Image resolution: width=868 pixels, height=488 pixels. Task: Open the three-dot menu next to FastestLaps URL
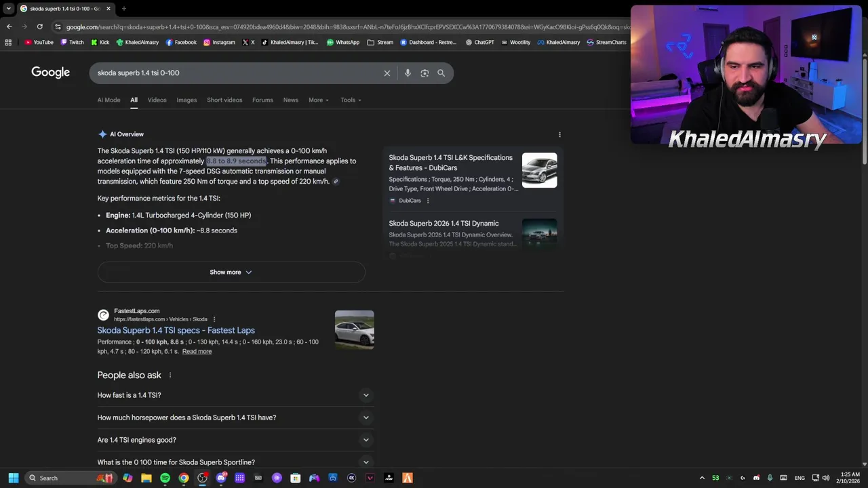tap(214, 319)
